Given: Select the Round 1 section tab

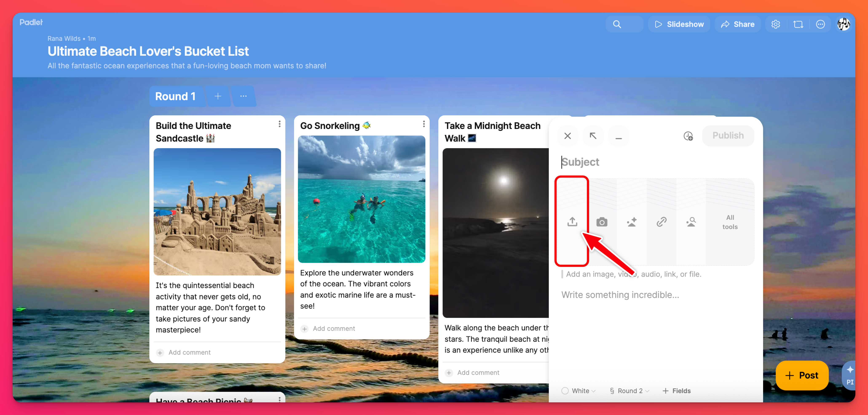Looking at the screenshot, I should pyautogui.click(x=175, y=96).
